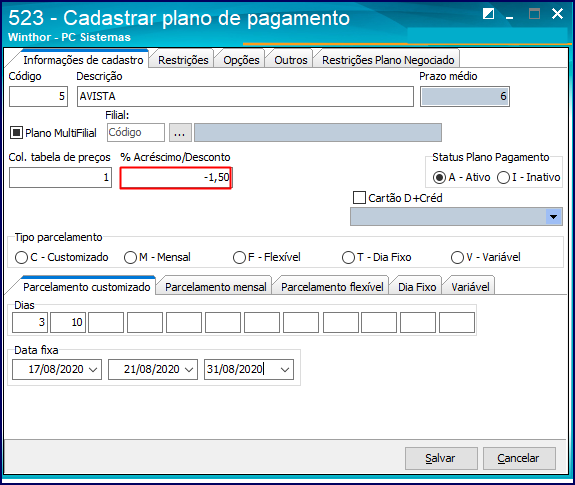This screenshot has width=575, height=485.
Task: Enable the Cartão D+Créd checkbox
Action: [359, 198]
